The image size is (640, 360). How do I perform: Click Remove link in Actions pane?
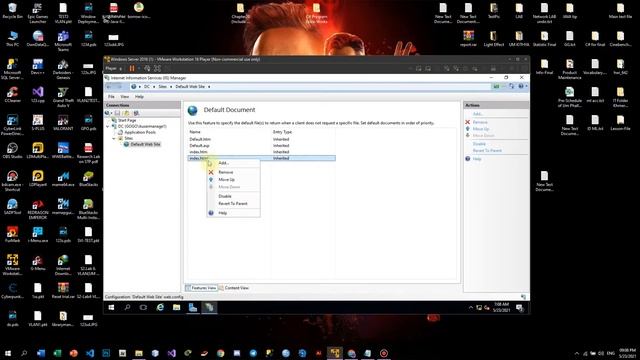coord(480,122)
